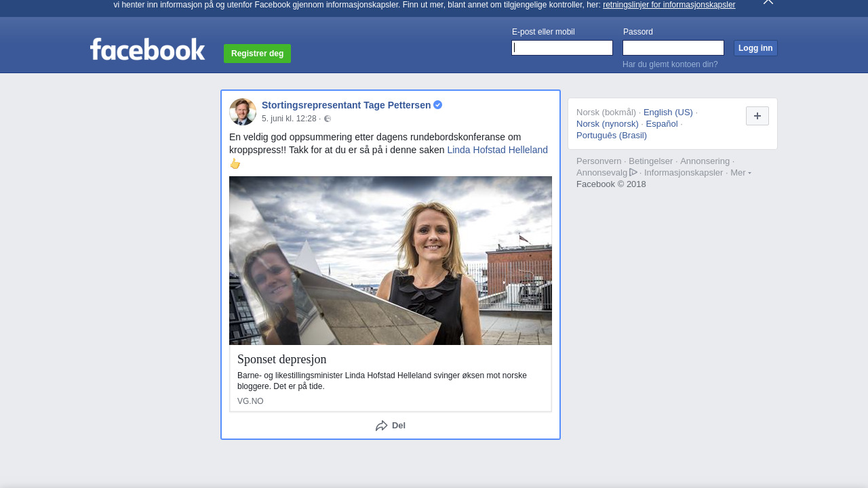Open Stortingsrepresentant Tage Pettersen page
The width and height of the screenshot is (868, 488).
pos(346,105)
